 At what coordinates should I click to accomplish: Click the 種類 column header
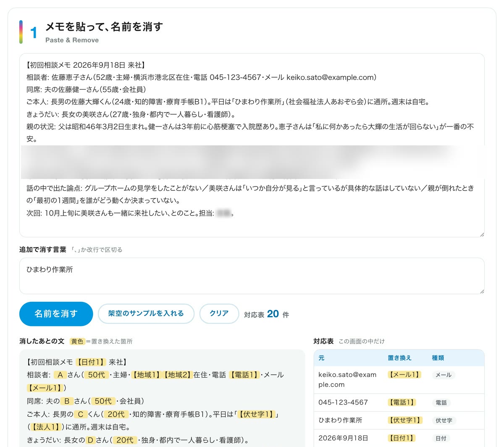click(438, 358)
